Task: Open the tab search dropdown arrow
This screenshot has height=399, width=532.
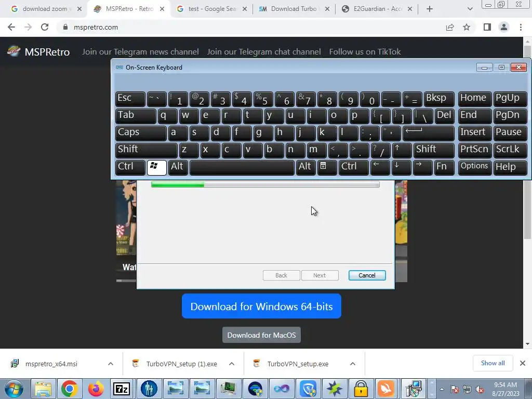Action: (470, 9)
